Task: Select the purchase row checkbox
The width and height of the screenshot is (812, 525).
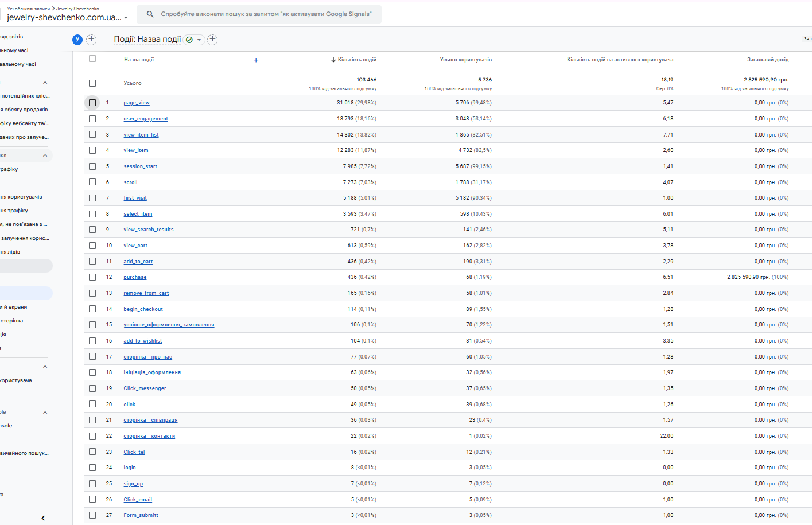Action: (92, 277)
